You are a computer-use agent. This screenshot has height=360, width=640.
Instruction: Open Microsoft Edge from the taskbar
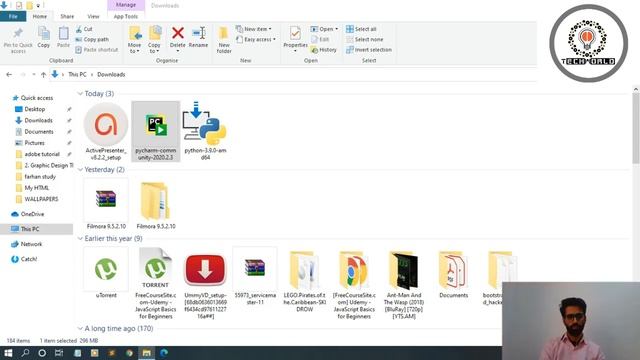point(164,353)
